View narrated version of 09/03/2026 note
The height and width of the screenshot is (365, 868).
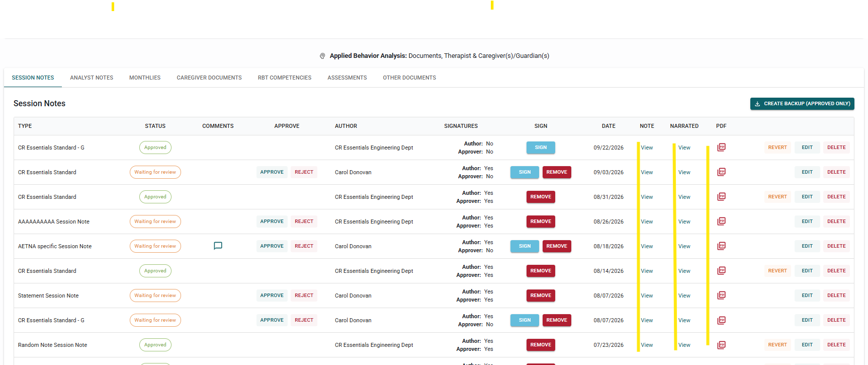click(684, 172)
